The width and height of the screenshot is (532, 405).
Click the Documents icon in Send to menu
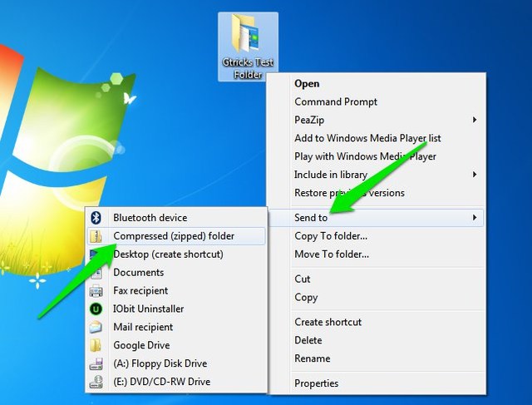click(96, 273)
